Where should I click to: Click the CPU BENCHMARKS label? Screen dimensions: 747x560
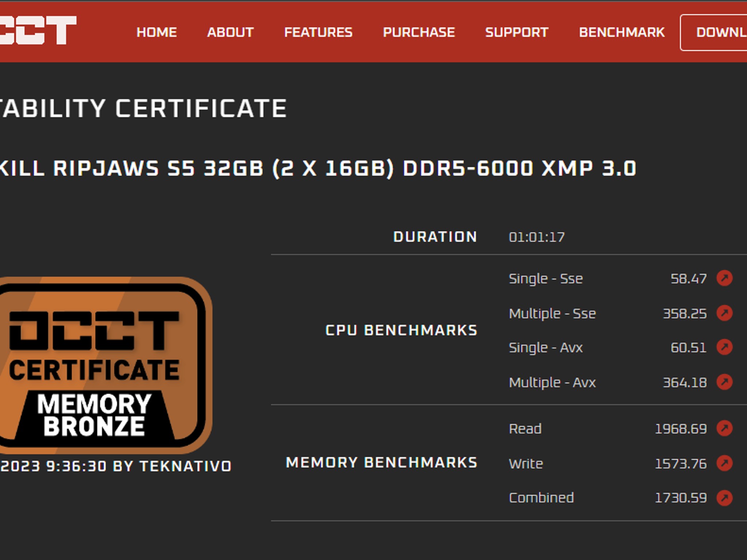401,330
